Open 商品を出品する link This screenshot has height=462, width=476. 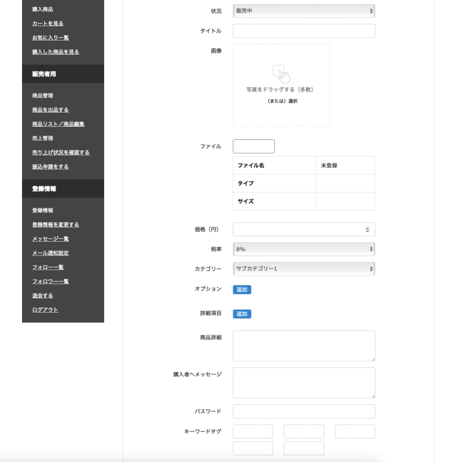tap(51, 110)
